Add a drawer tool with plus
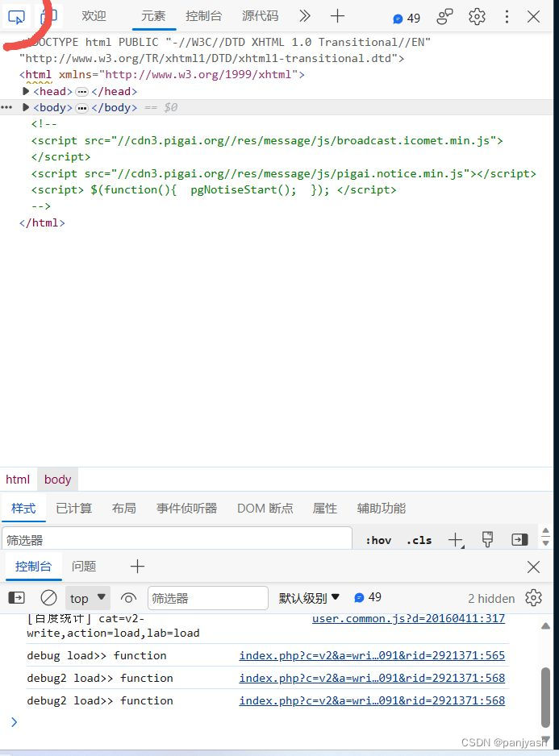Viewport: 559px width, 756px height. pos(138,566)
